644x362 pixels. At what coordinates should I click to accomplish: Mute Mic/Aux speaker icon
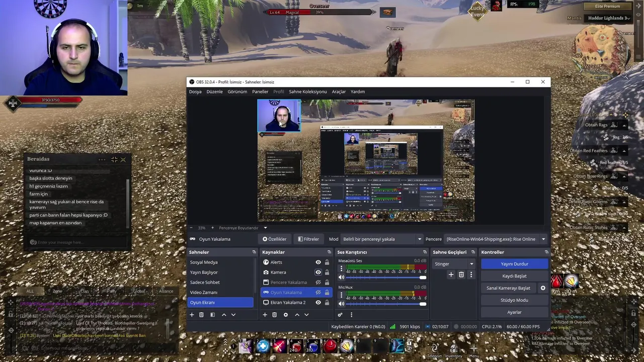[x=341, y=304]
